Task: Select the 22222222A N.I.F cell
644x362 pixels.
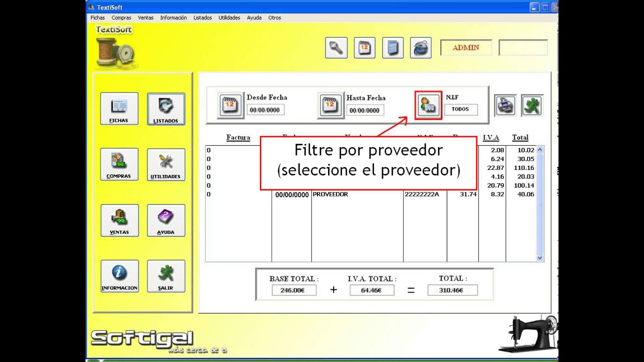Action: click(422, 195)
